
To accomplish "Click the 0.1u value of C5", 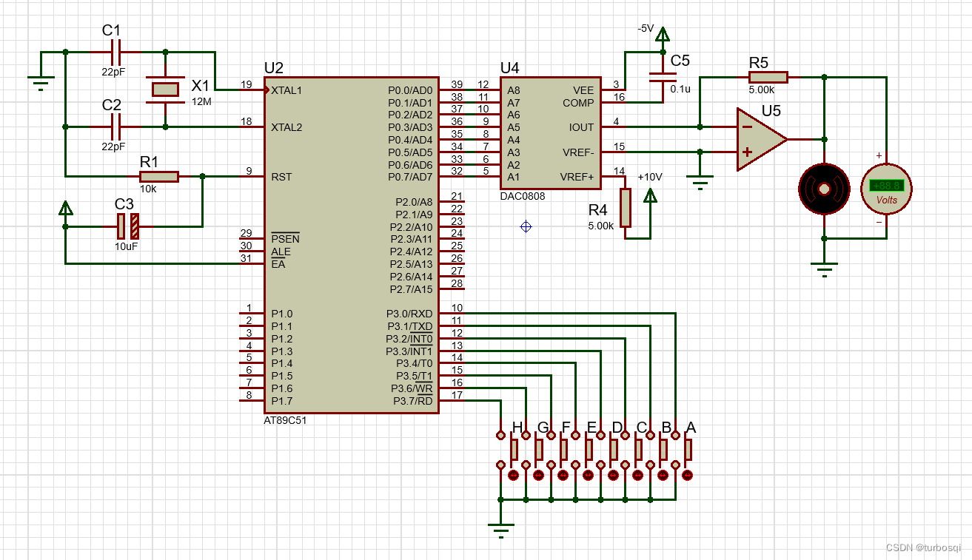I will click(680, 88).
